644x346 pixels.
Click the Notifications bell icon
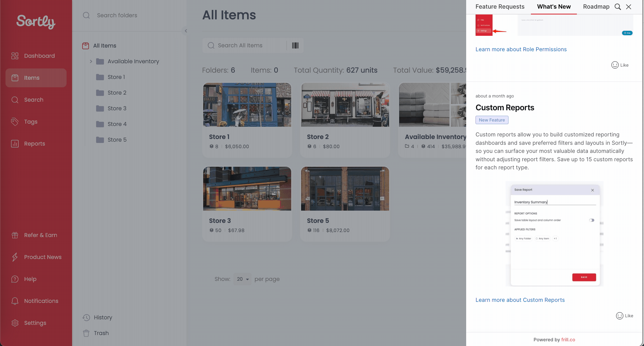15,301
